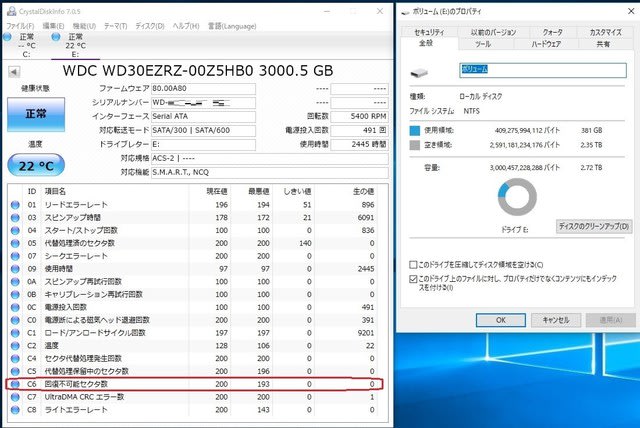Screen dimensions: 640x428
Task: Click the status circle for ID 0B row
Action: click(15, 294)
